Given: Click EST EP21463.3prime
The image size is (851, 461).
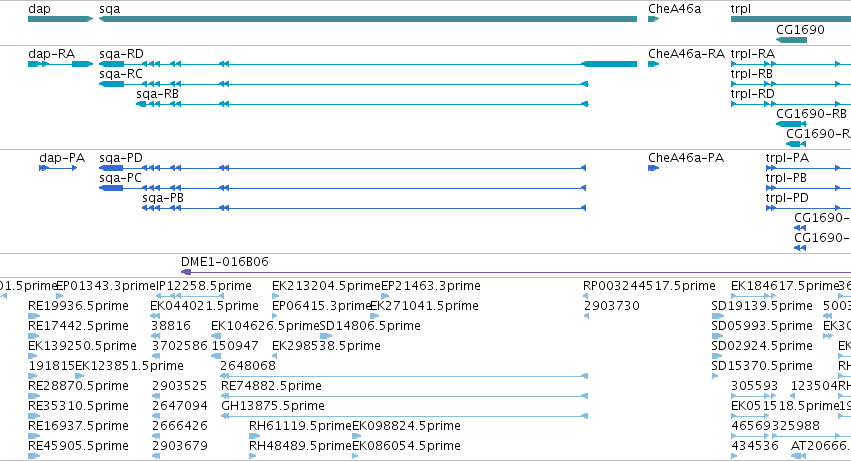Looking at the screenshot, I should point(431,286).
